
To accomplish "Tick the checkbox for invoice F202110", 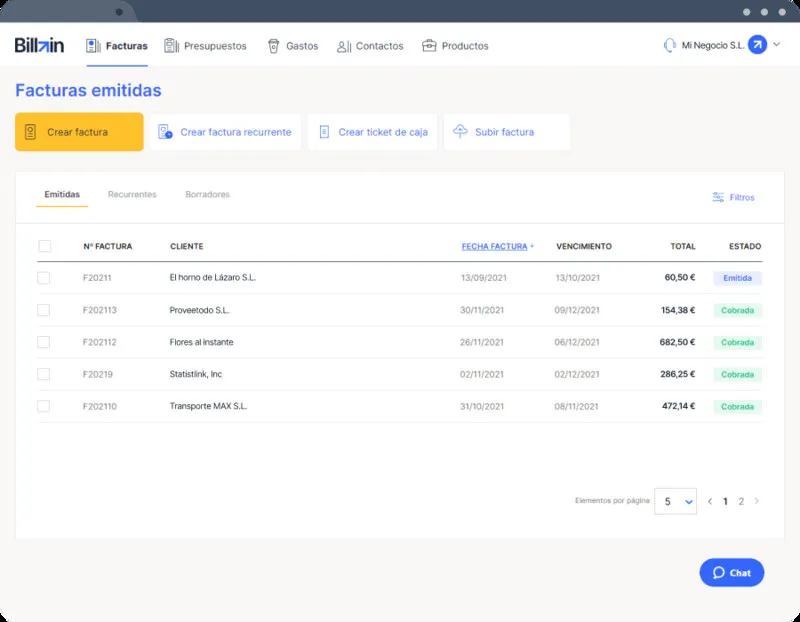I will (x=43, y=406).
